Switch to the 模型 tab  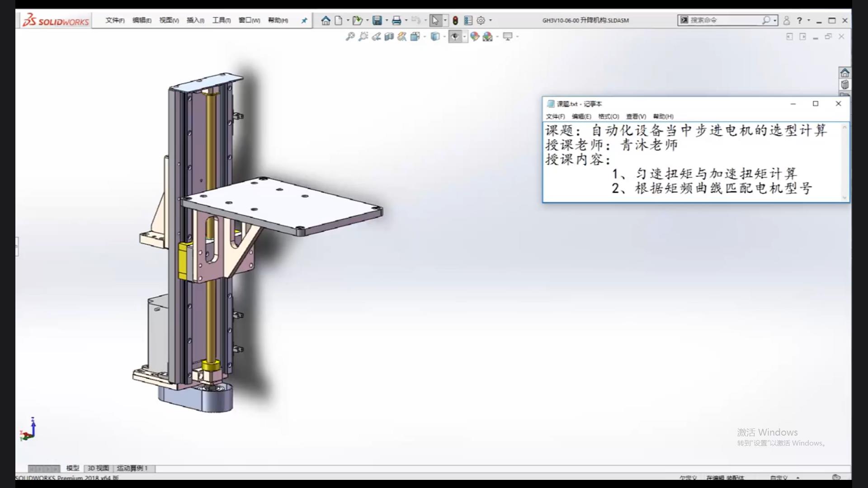(73, 468)
